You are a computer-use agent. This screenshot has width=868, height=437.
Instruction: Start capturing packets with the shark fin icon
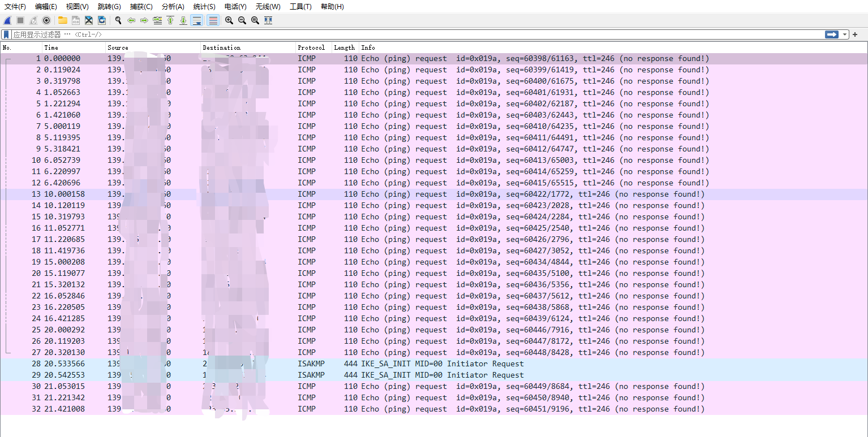point(8,20)
